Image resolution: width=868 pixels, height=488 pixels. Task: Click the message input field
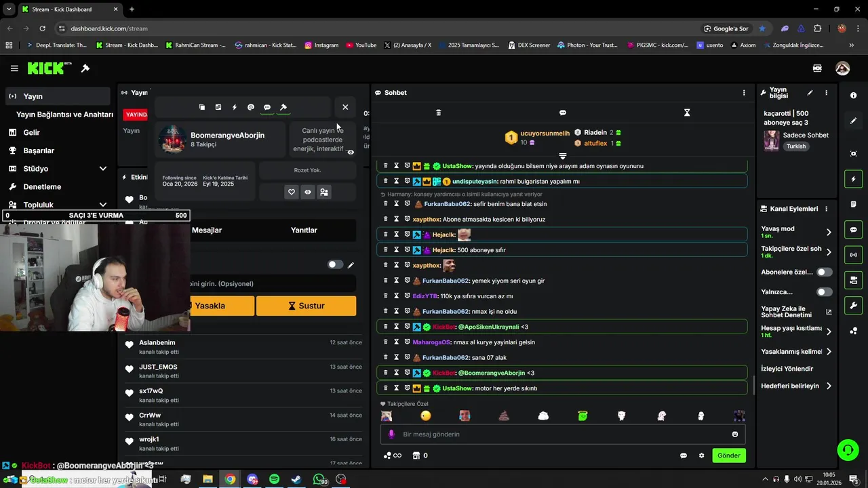click(563, 434)
